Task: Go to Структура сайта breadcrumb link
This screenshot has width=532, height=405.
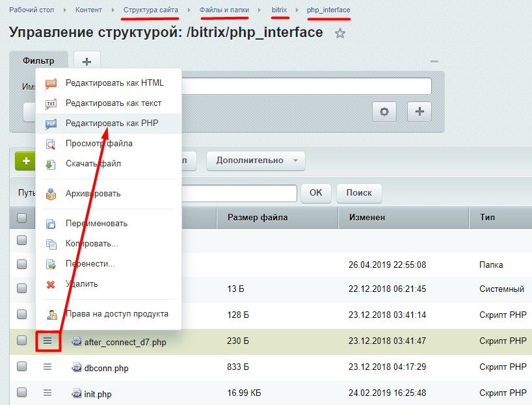Action: (x=150, y=10)
